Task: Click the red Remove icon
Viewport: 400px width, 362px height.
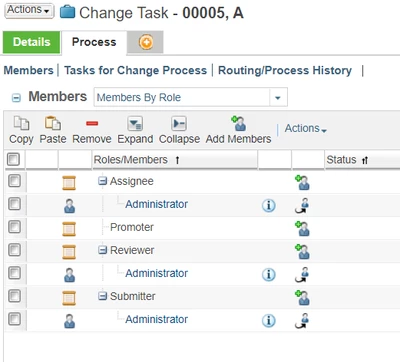Action: pyautogui.click(x=92, y=123)
